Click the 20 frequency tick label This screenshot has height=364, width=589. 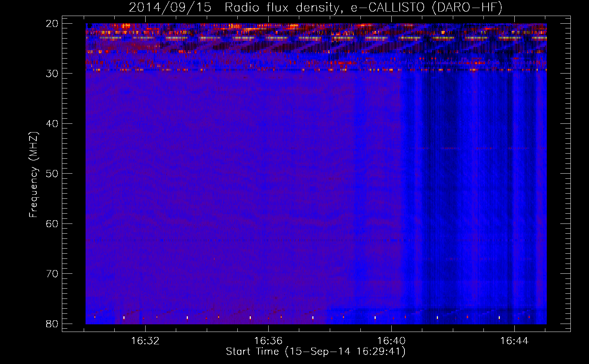(52, 24)
